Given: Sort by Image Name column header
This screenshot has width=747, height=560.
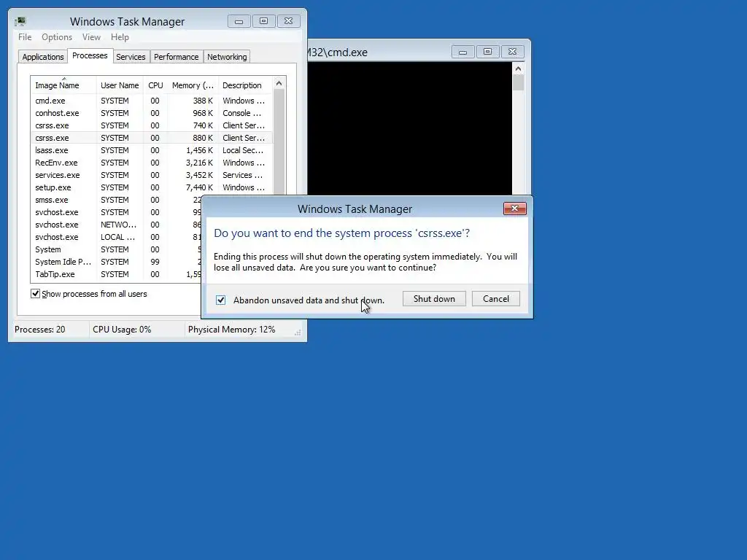Looking at the screenshot, I should (x=63, y=85).
